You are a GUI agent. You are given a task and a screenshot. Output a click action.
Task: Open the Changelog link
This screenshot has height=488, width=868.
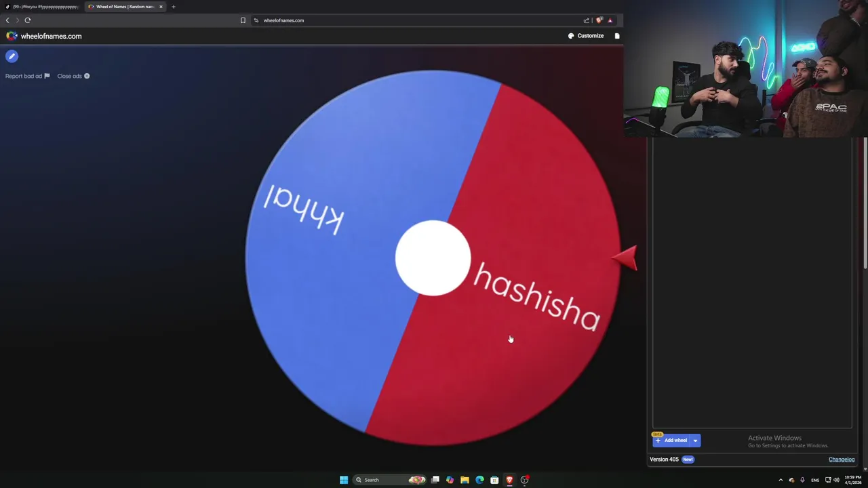(842, 460)
